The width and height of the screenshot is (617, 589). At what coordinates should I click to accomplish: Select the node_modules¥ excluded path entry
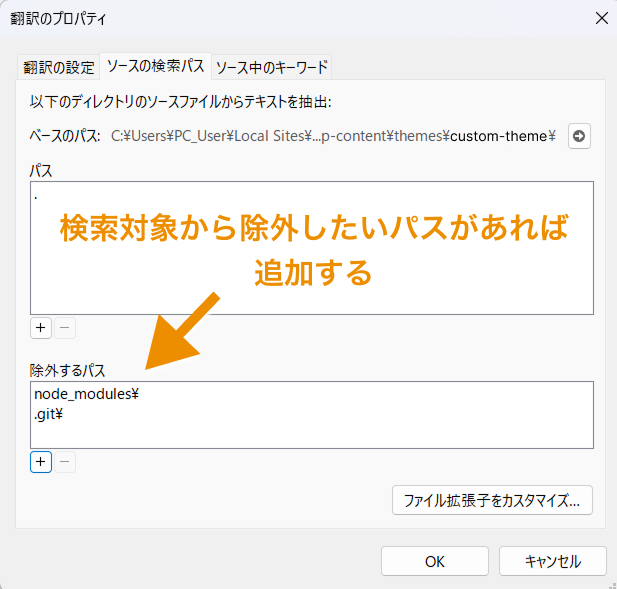[86, 394]
